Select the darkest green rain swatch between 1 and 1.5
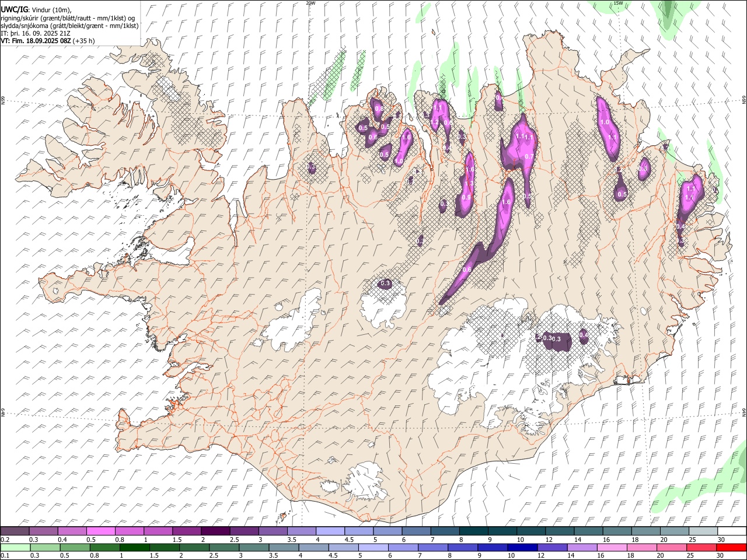Viewport: 747px width, 560px height. (x=135, y=547)
